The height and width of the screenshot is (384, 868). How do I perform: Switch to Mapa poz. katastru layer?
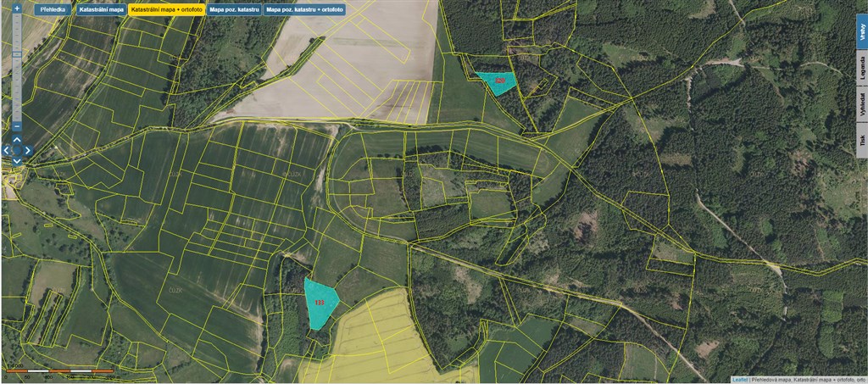234,10
